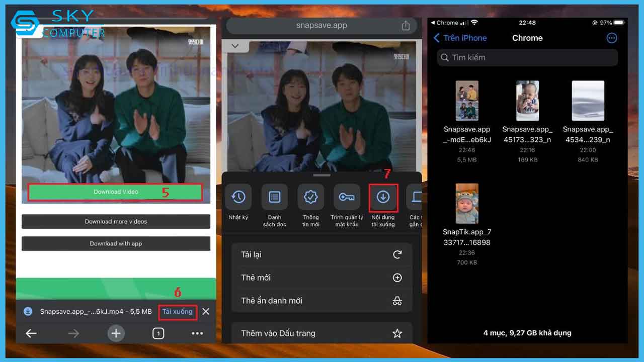Open Nội dung tải xuống downloads icon
Image resolution: width=644 pixels, height=362 pixels.
coord(383,197)
